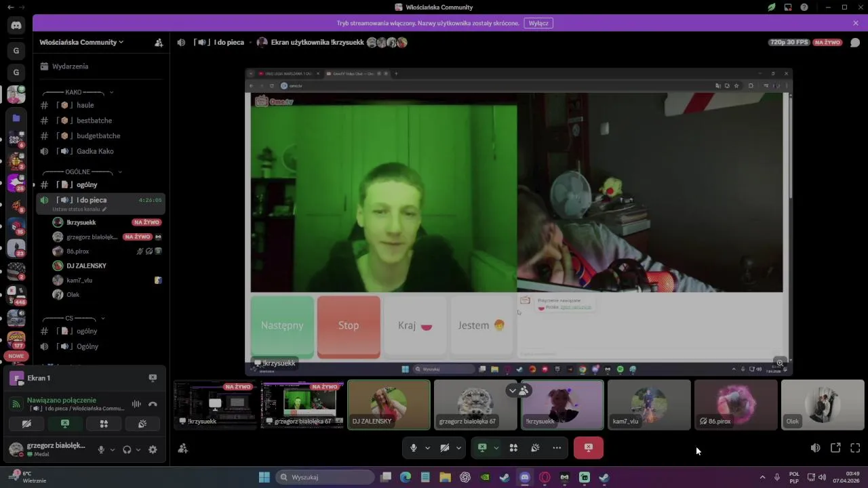Mute microphone in call control bar

pos(414,448)
